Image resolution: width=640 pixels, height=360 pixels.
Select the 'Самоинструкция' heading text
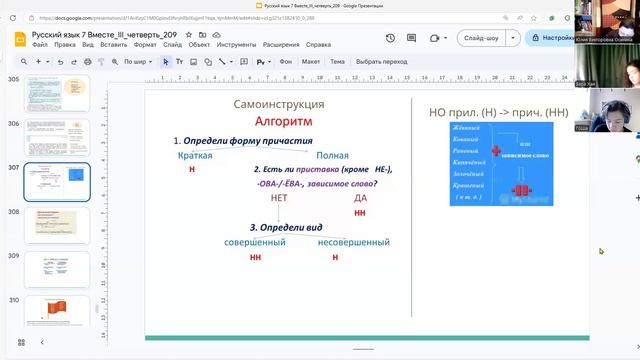pos(279,104)
